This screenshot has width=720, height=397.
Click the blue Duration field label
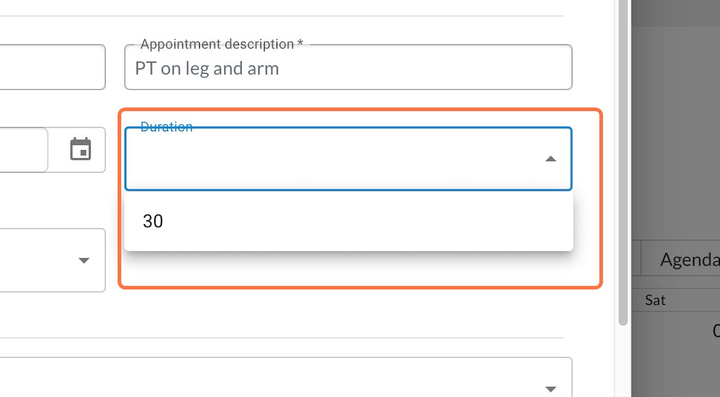click(166, 127)
